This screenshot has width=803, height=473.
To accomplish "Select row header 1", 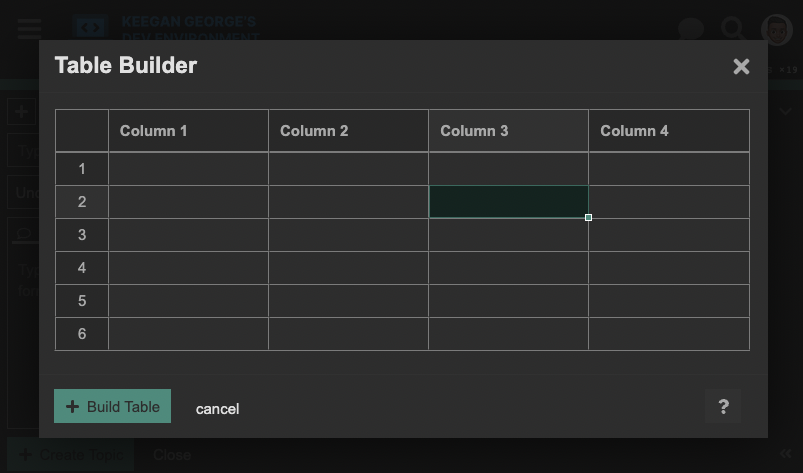I will pos(82,169).
